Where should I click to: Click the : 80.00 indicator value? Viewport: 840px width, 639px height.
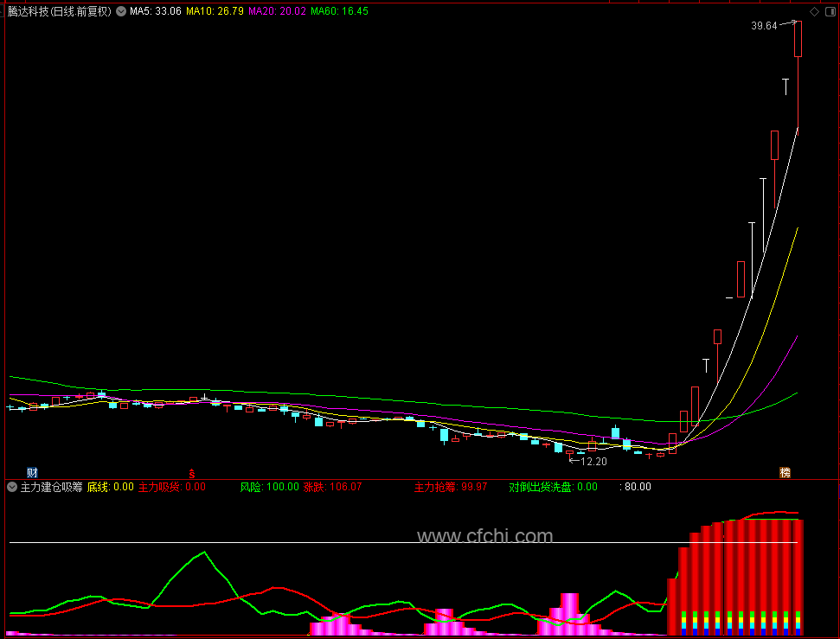tap(635, 487)
